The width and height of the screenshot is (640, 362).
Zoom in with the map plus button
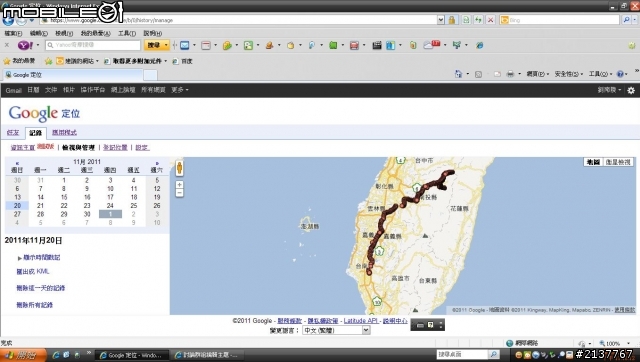click(179, 184)
